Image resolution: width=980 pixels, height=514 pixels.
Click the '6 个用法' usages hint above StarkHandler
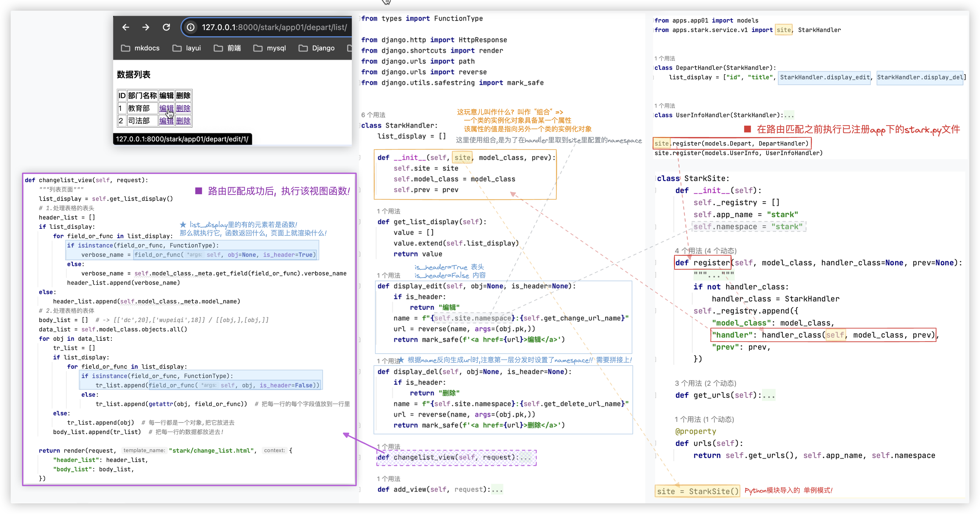(373, 115)
